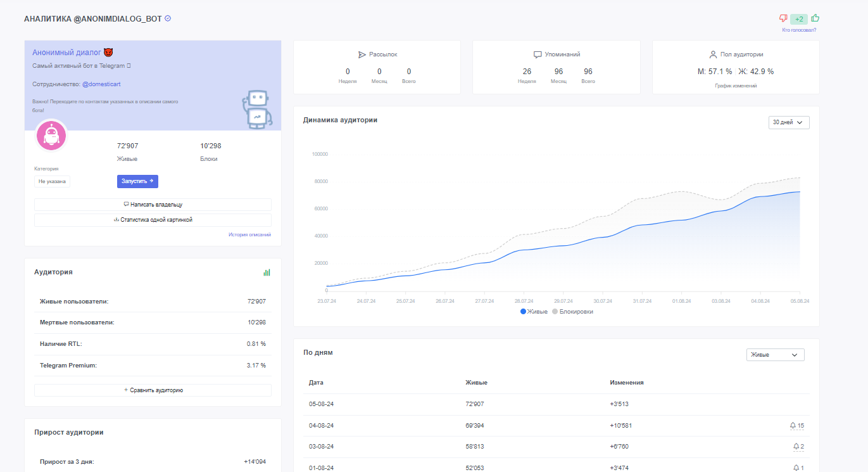This screenshot has width=868, height=472.
Task: Click the Запустить button
Action: tap(137, 181)
